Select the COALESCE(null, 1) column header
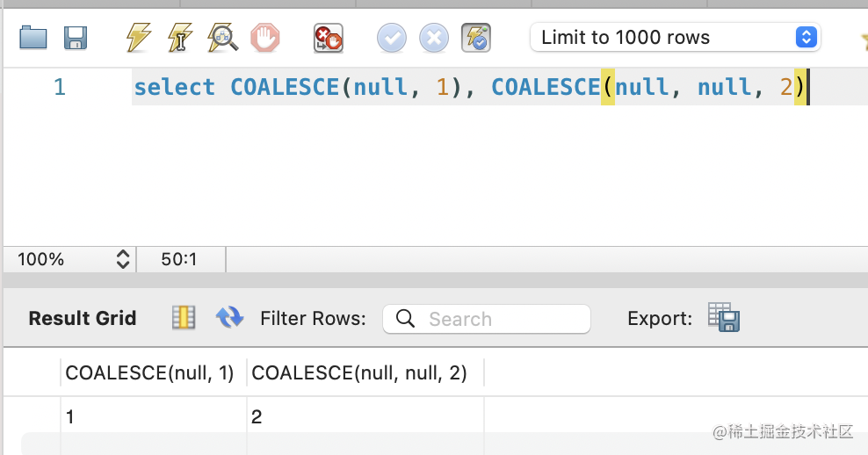 coord(149,373)
